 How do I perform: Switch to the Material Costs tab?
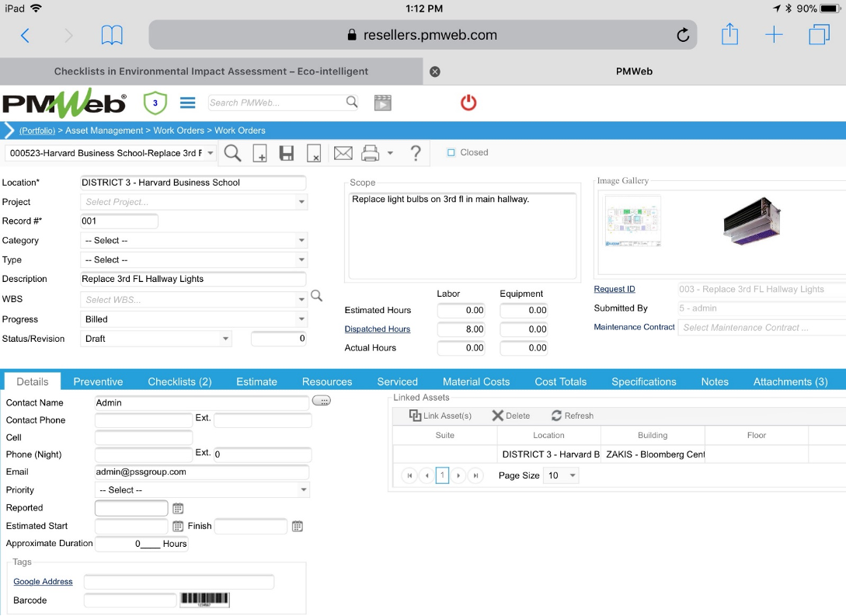click(x=476, y=382)
